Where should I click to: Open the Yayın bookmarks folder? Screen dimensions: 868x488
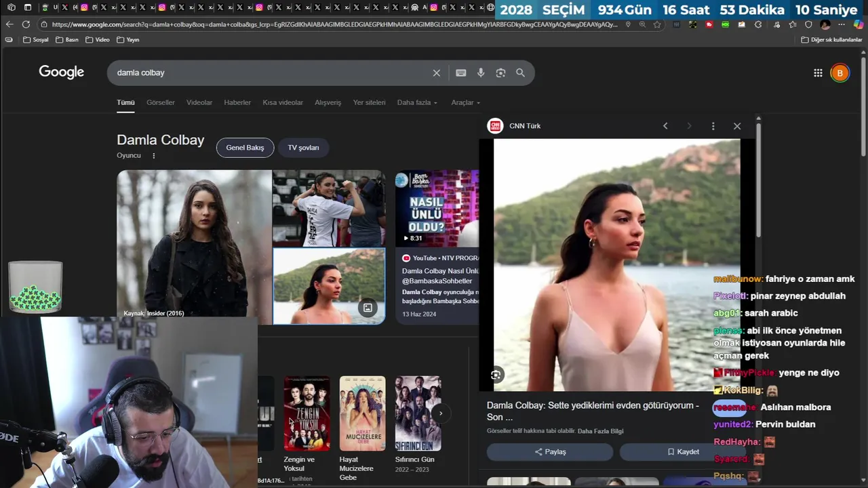(x=128, y=40)
